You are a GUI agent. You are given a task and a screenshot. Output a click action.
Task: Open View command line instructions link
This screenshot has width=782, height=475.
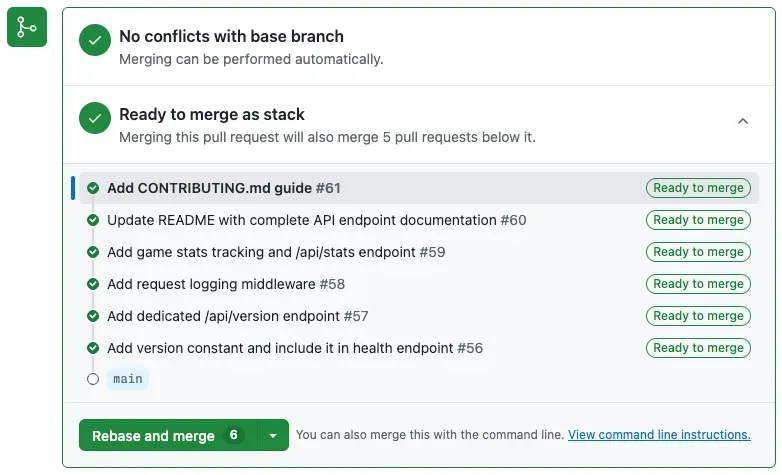pyautogui.click(x=659, y=435)
